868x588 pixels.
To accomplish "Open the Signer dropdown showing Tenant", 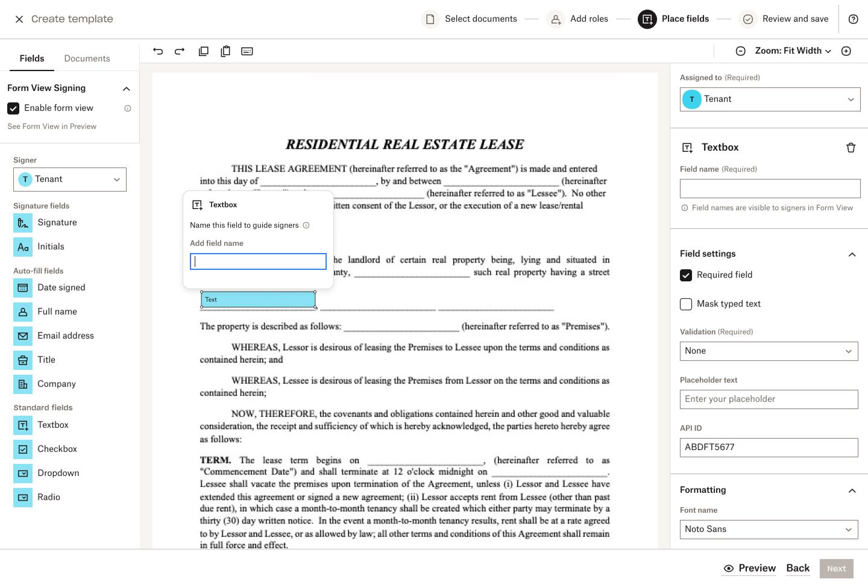I will 69,179.
